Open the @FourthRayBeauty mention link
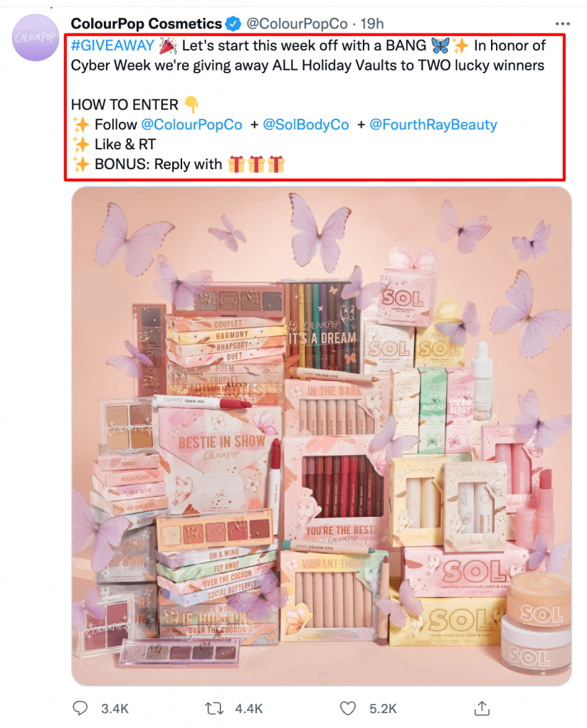The width and height of the screenshot is (587, 728). pyautogui.click(x=433, y=124)
